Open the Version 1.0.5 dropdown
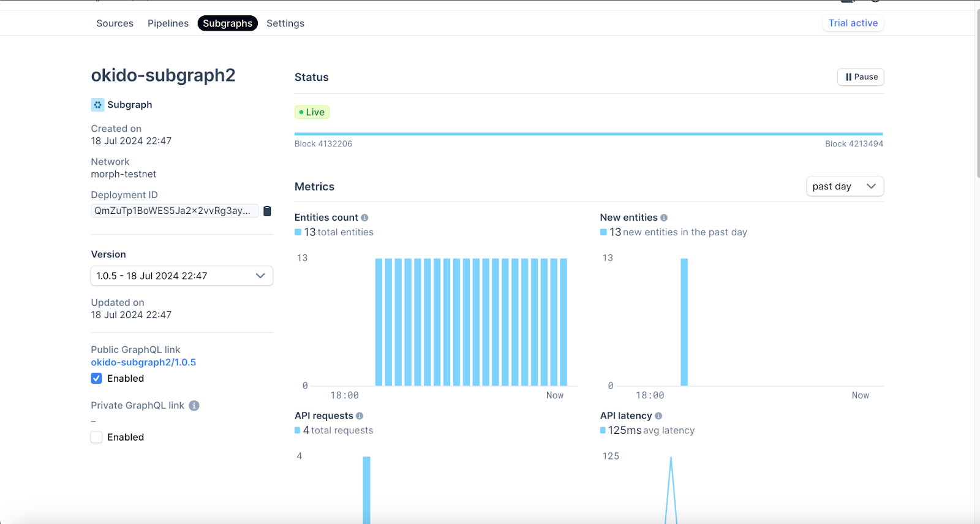The width and height of the screenshot is (980, 524). [x=181, y=276]
